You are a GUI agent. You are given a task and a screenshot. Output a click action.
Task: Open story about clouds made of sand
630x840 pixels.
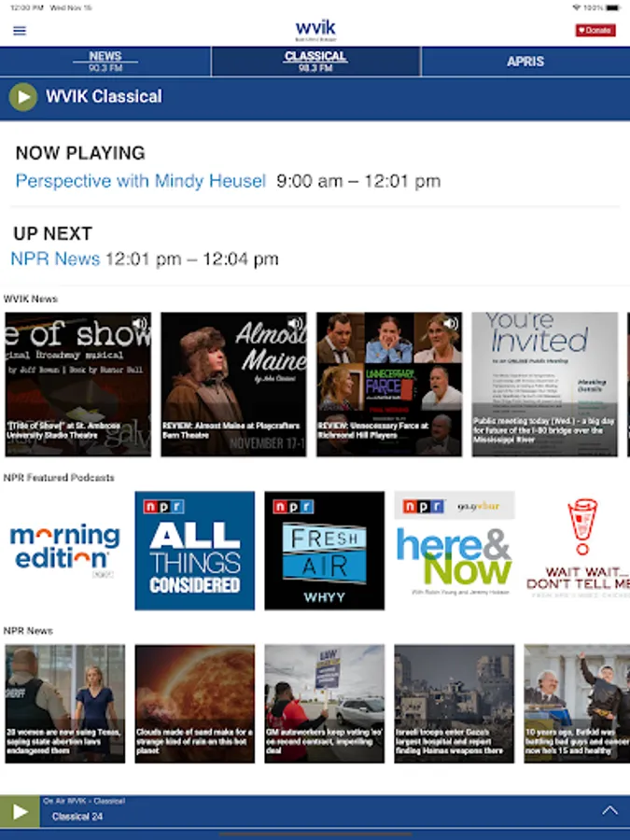coord(195,704)
